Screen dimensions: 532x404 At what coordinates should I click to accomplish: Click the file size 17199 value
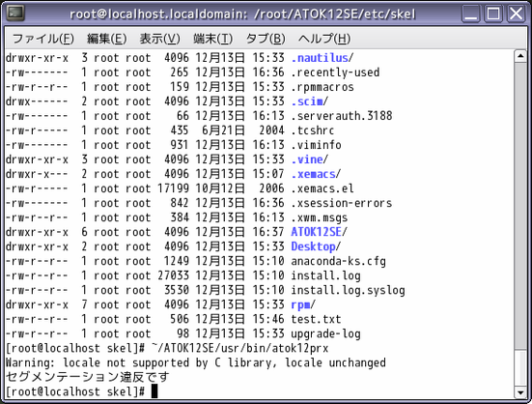(173, 188)
